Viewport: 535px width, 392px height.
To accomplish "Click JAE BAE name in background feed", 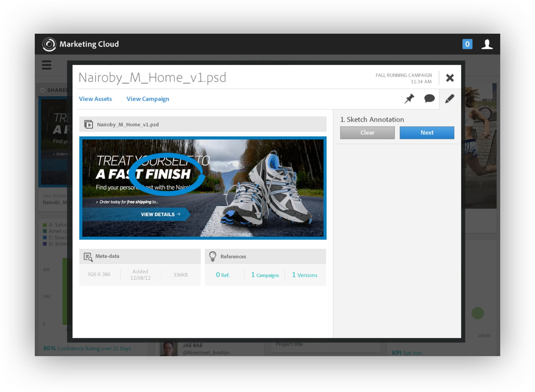I will (193, 345).
